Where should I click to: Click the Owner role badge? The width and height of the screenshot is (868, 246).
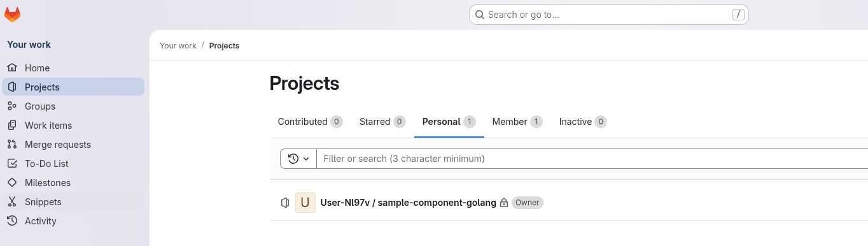click(528, 203)
